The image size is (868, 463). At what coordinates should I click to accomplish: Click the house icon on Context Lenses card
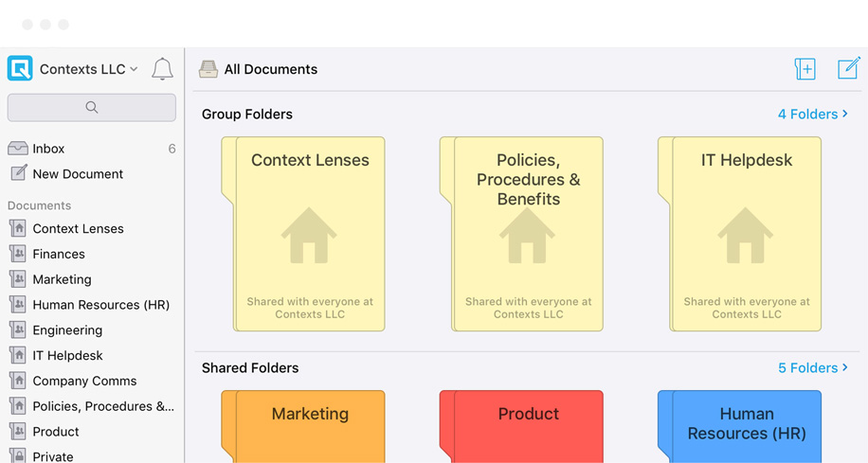pyautogui.click(x=309, y=235)
